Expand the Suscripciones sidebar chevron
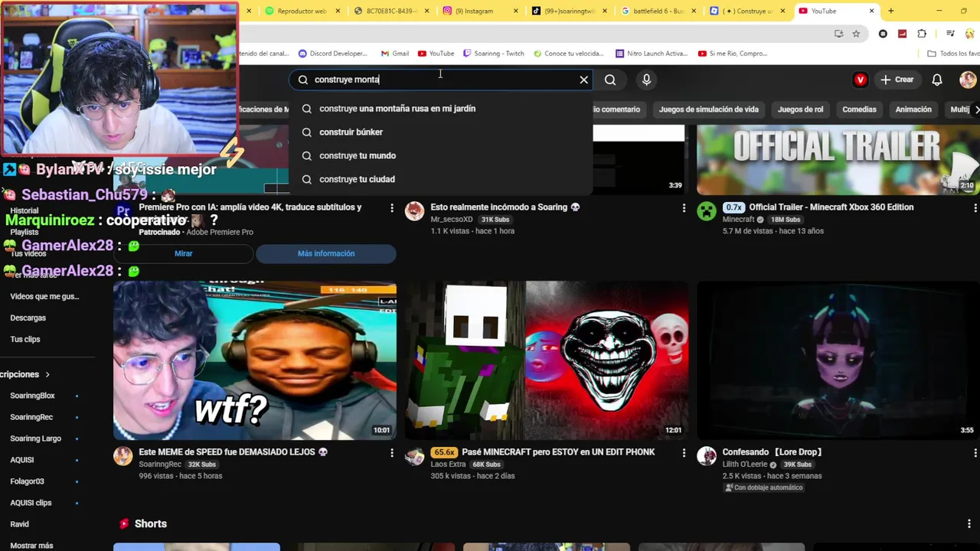 (x=47, y=374)
